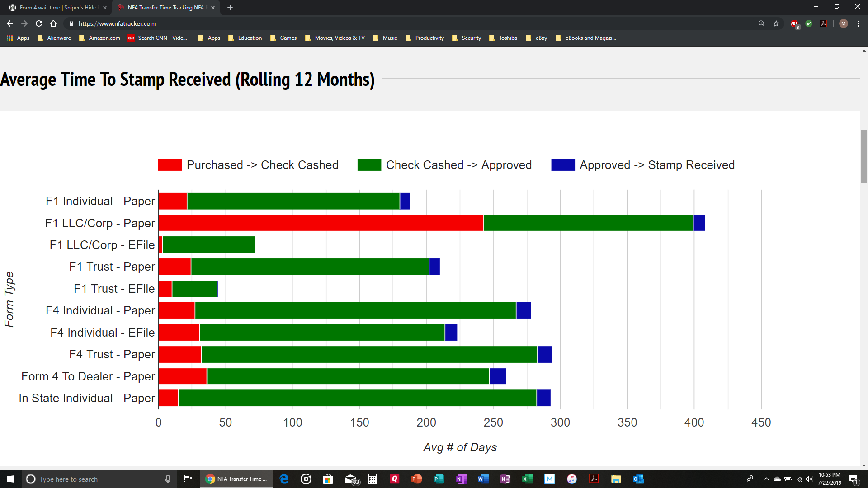The height and width of the screenshot is (488, 868).
Task: Open Word from the taskbar
Action: point(483,479)
